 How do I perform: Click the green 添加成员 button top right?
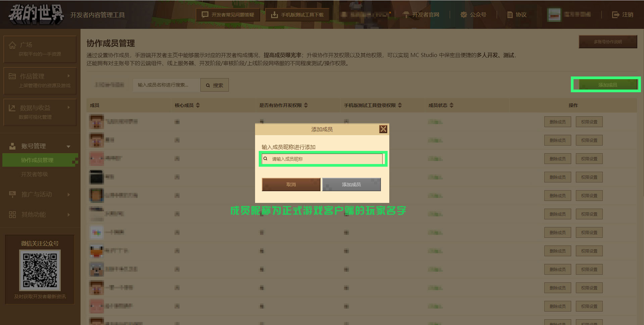[x=607, y=85]
